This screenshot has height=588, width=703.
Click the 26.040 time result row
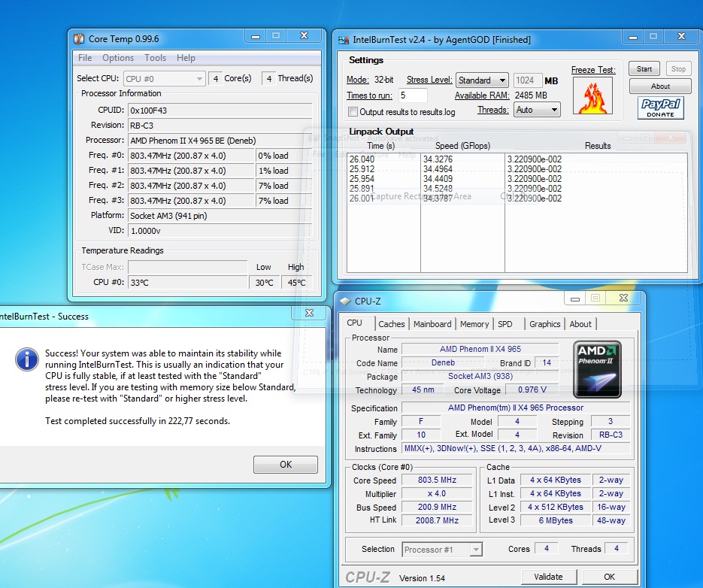click(x=362, y=159)
